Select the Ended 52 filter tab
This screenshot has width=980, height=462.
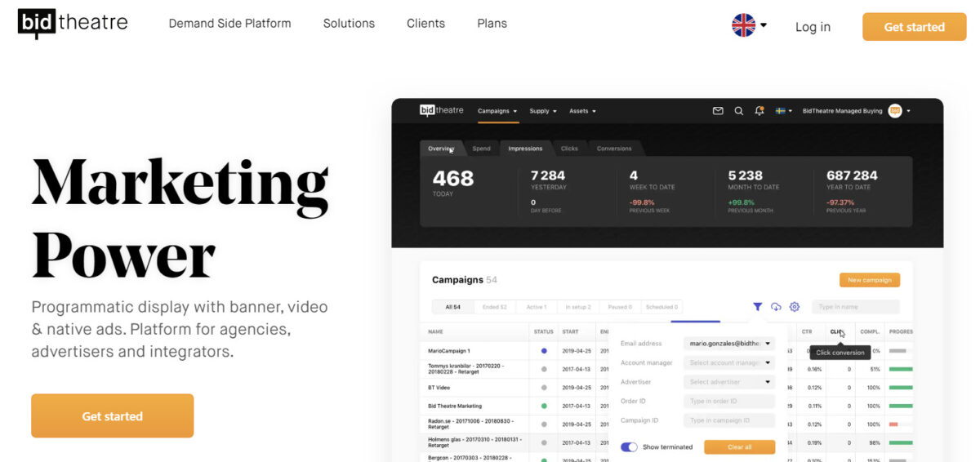(494, 307)
